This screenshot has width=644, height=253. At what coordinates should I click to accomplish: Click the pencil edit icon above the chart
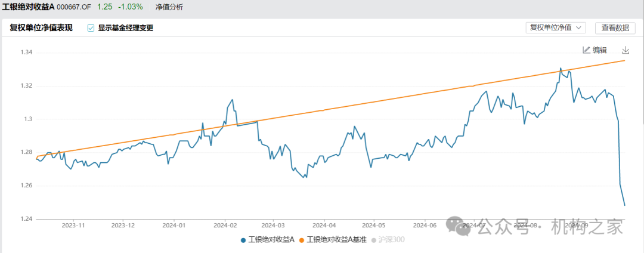click(x=586, y=50)
